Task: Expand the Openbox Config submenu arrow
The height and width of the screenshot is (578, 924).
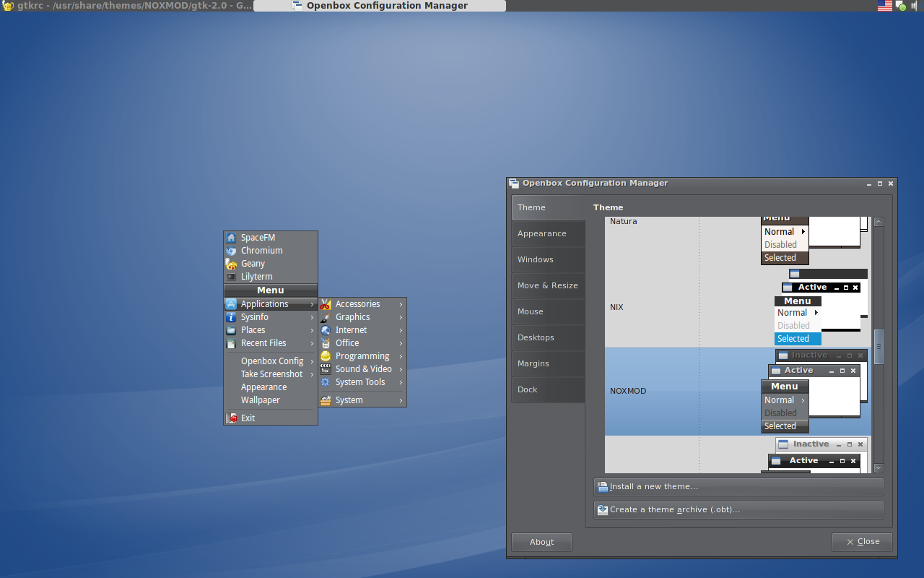Action: tap(312, 362)
